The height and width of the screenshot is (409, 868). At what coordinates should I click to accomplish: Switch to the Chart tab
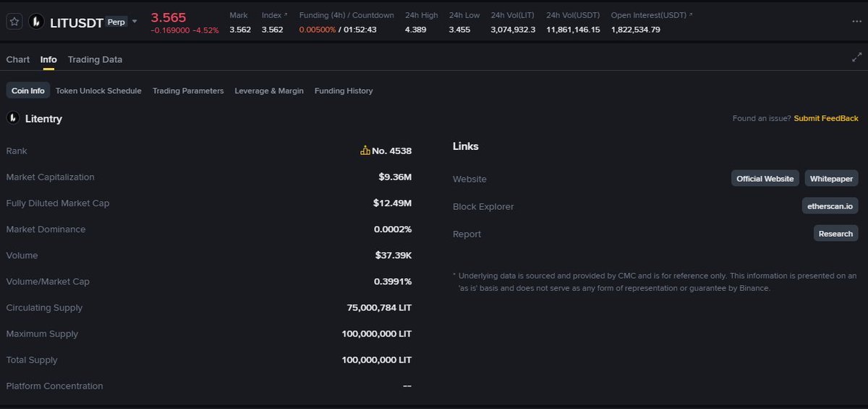click(18, 59)
